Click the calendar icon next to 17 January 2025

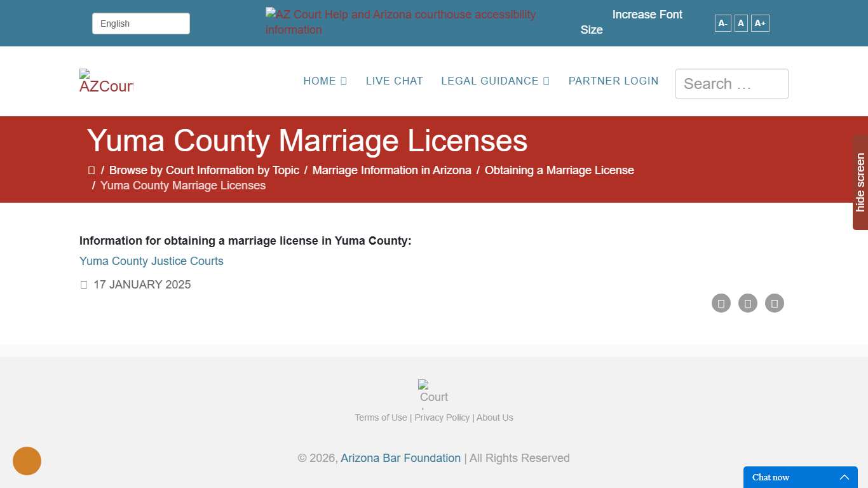coord(83,284)
